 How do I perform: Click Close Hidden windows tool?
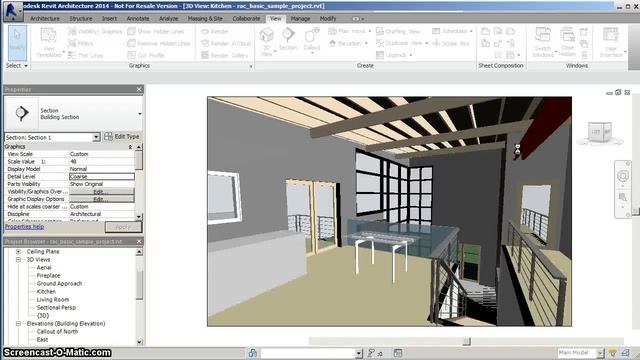click(x=567, y=42)
